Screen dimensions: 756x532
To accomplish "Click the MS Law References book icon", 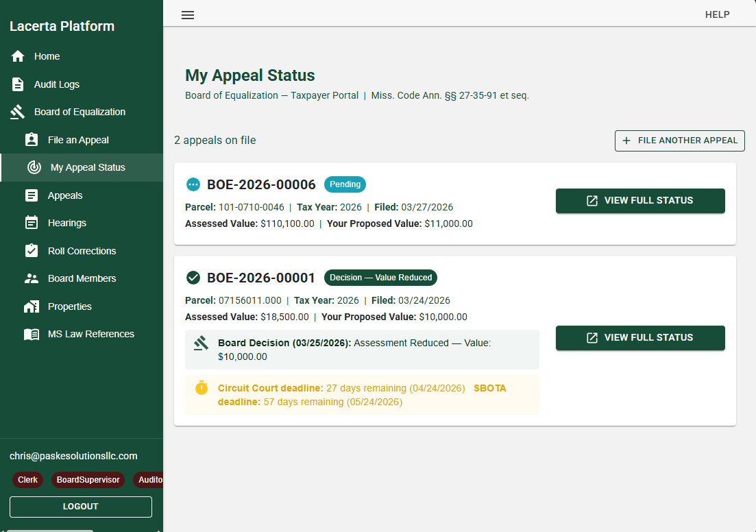I will click(x=31, y=333).
